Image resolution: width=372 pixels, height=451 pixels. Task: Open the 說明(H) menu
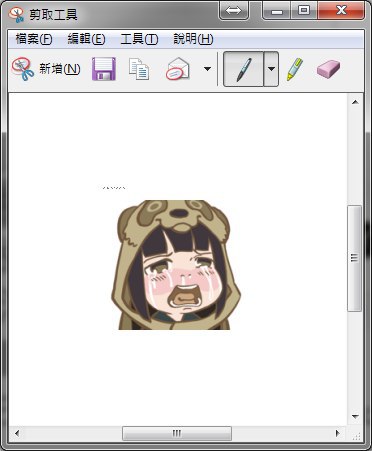tap(193, 39)
